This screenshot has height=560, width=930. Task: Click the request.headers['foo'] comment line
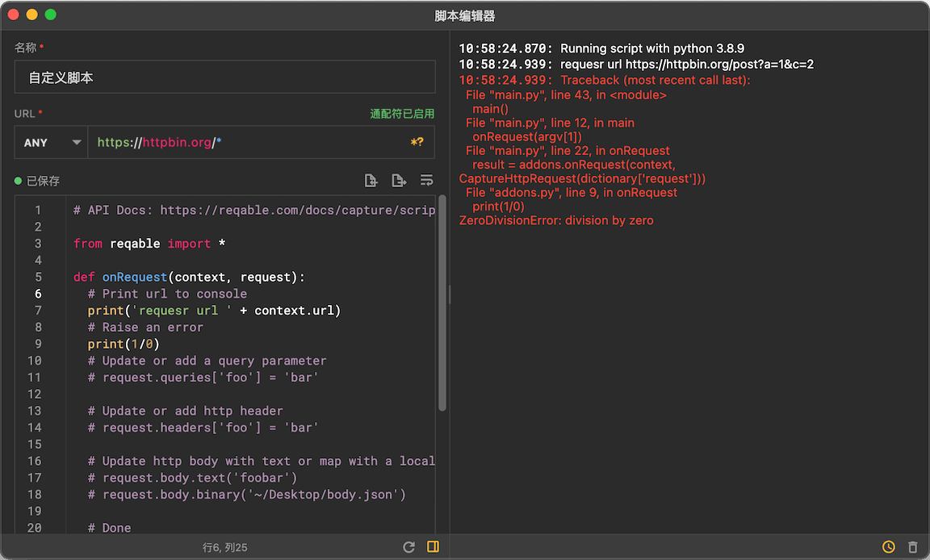(x=203, y=427)
